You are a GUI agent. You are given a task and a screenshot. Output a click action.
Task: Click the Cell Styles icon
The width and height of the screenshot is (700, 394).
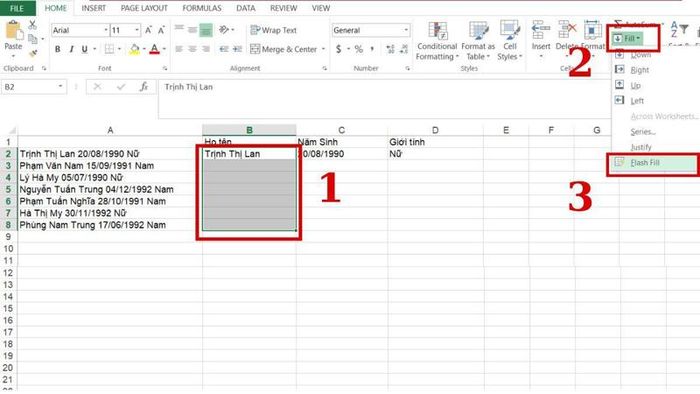pos(509,30)
